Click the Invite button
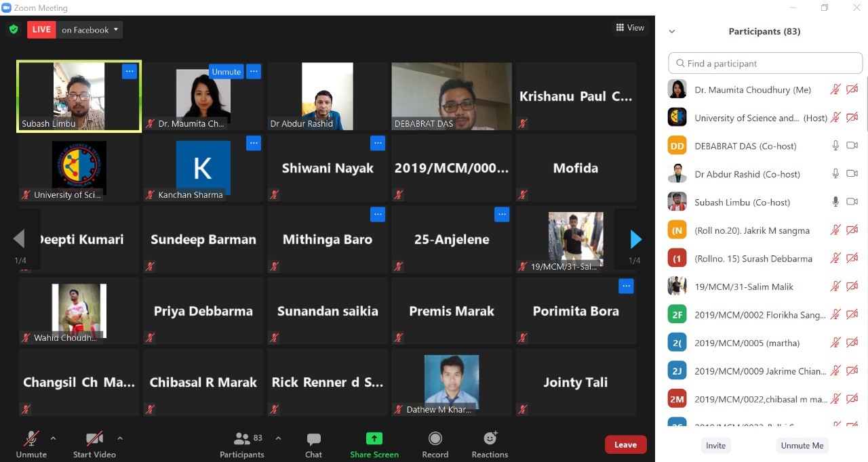This screenshot has width=868, height=462. 715,445
